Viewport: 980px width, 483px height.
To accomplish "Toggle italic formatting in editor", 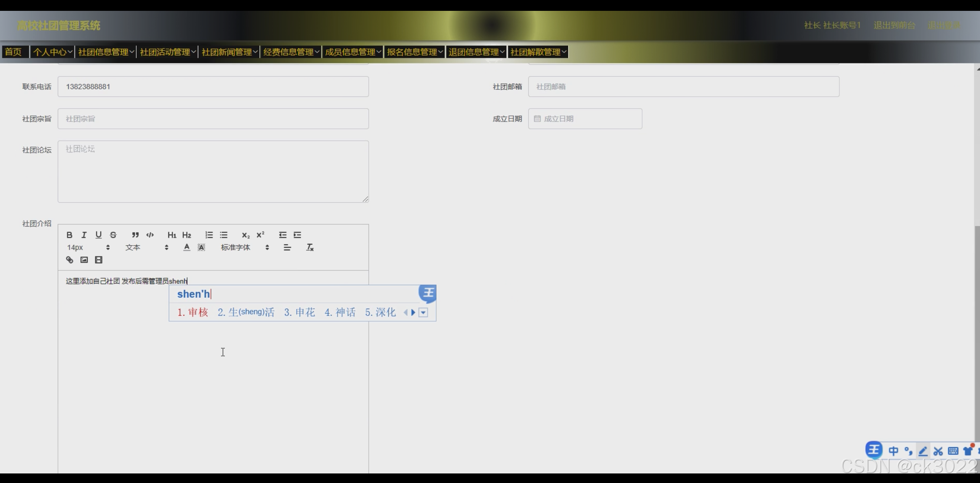I will coord(84,235).
